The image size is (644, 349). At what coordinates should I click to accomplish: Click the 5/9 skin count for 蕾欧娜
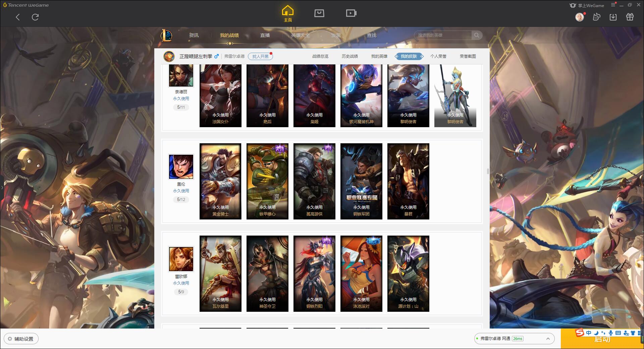[181, 292]
